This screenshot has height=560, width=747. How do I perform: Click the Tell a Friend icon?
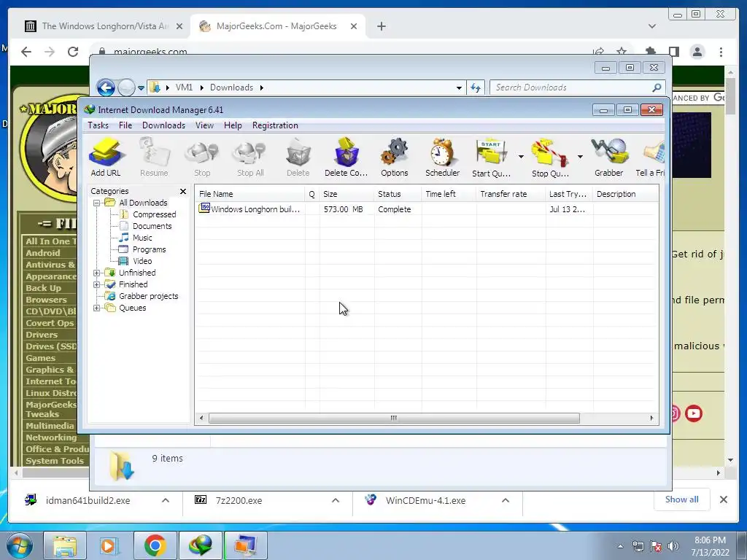(650, 157)
